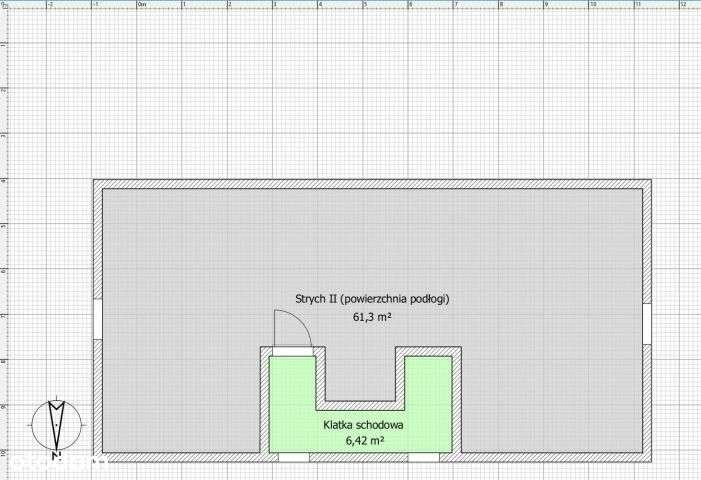The image size is (701, 480).
Task: Click the '61,3 m²' area value
Action: click(372, 317)
